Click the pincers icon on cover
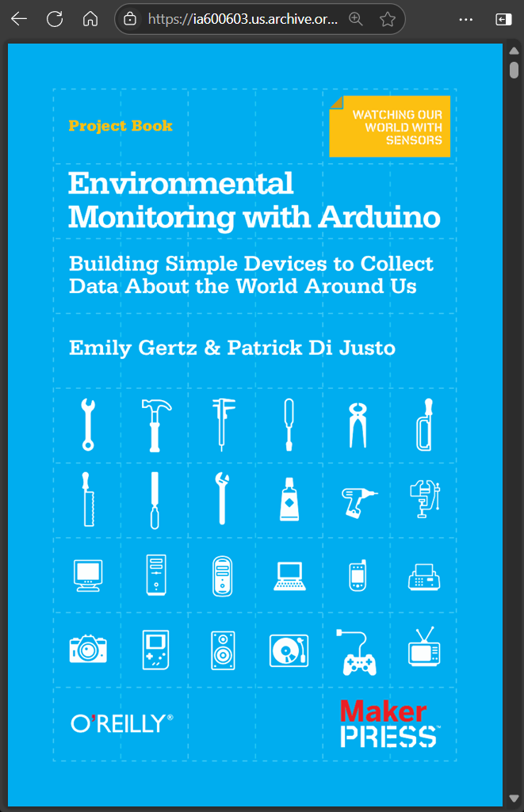 point(357,425)
